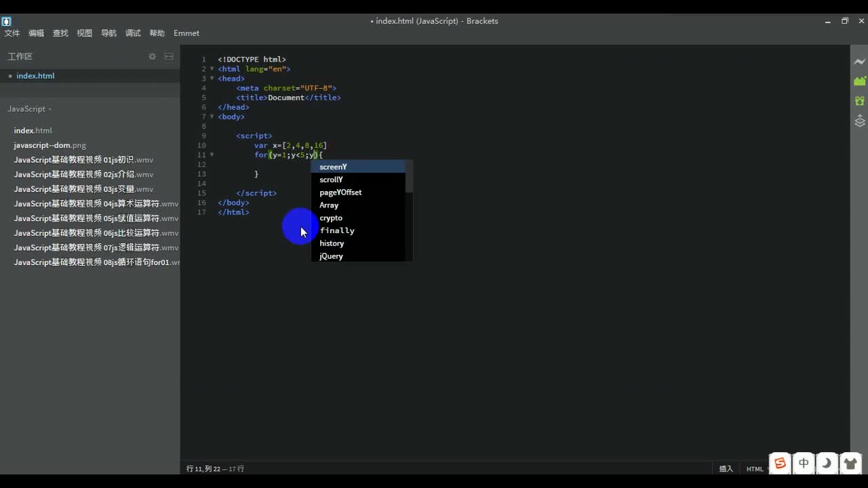Select jQuery from the autocomplete list
This screenshot has height=488, width=868.
tap(331, 256)
